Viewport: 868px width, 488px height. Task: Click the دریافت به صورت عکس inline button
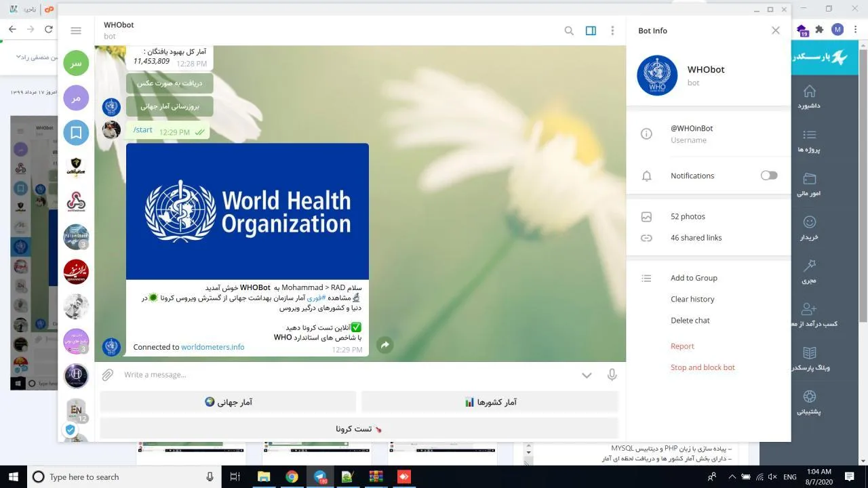(170, 83)
